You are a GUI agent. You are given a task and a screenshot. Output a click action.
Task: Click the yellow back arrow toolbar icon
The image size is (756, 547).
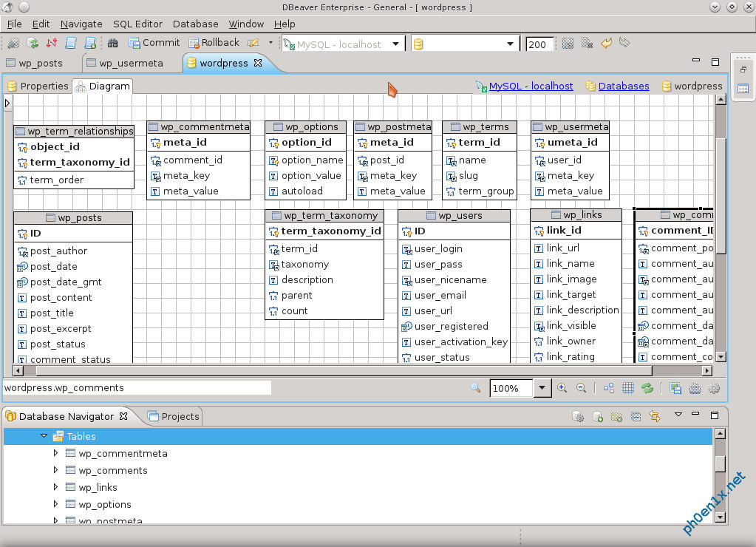click(606, 44)
